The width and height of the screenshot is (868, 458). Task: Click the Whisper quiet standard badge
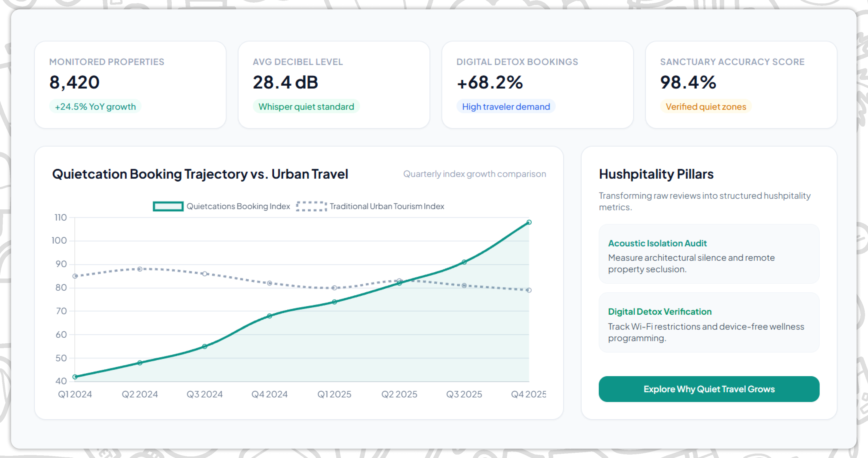(x=306, y=107)
